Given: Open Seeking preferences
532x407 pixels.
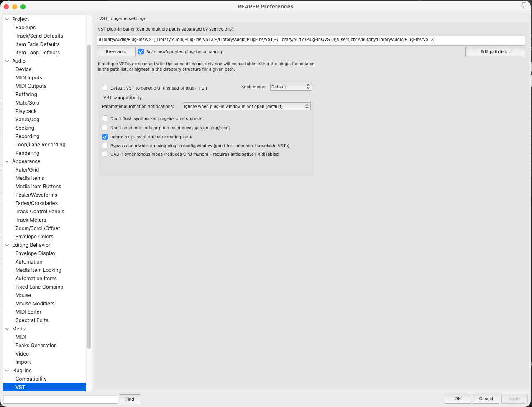Looking at the screenshot, I should (25, 128).
